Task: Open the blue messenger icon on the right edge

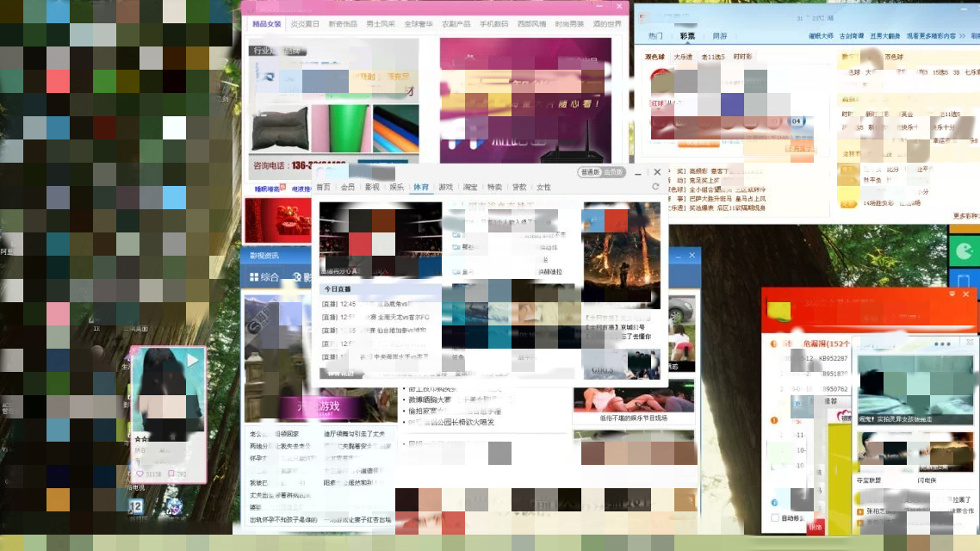Action: tap(964, 280)
